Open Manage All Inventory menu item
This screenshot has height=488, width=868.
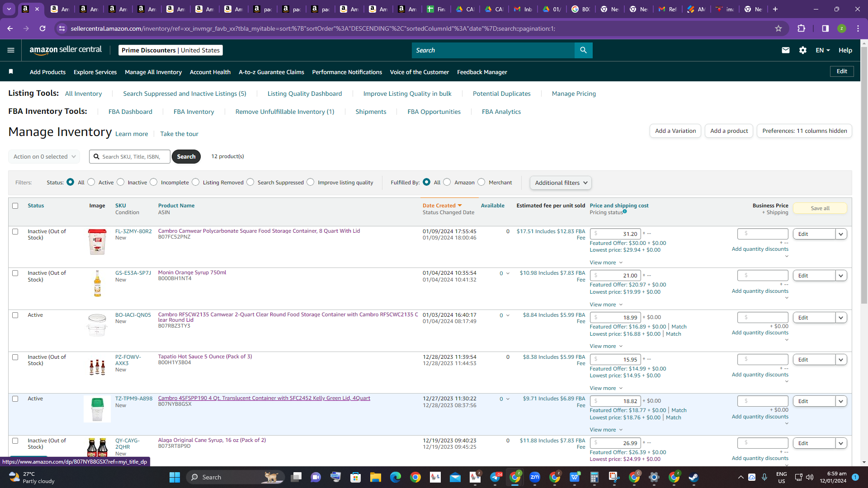click(153, 72)
